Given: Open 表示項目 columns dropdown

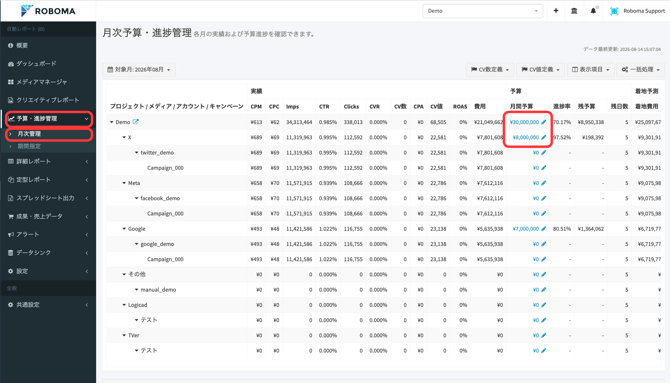Looking at the screenshot, I should point(591,70).
